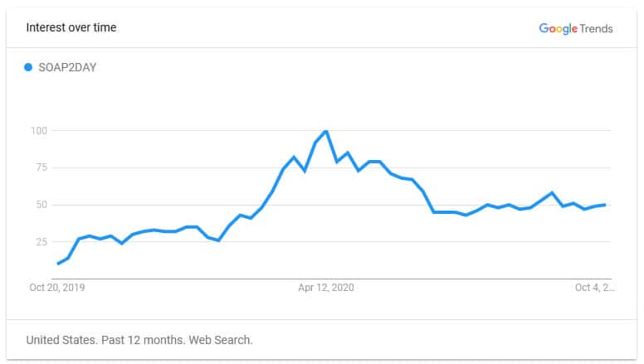Click the peak point at 100
Image resolution: width=644 pixels, height=364 pixels.
point(326,131)
